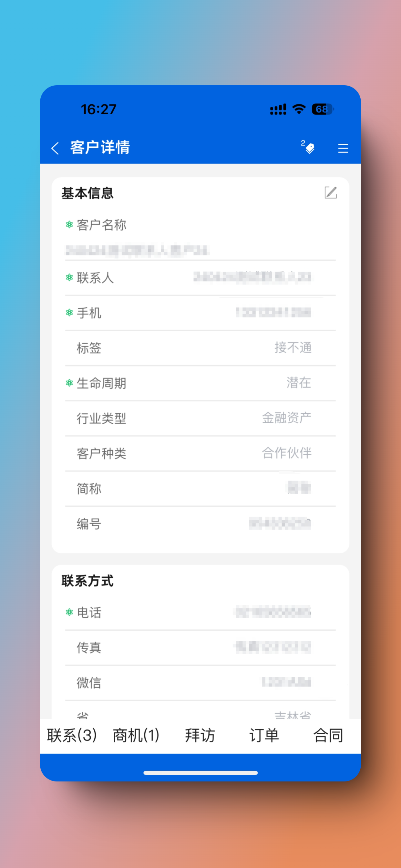Viewport: 401px width, 868px height.
Task: Open the 合同 tab
Action: pyautogui.click(x=328, y=735)
